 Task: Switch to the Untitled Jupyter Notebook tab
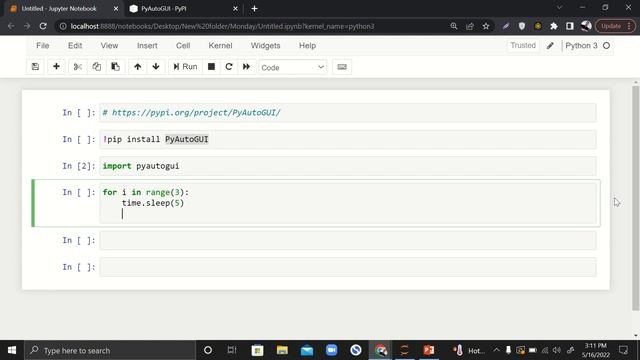(x=59, y=9)
